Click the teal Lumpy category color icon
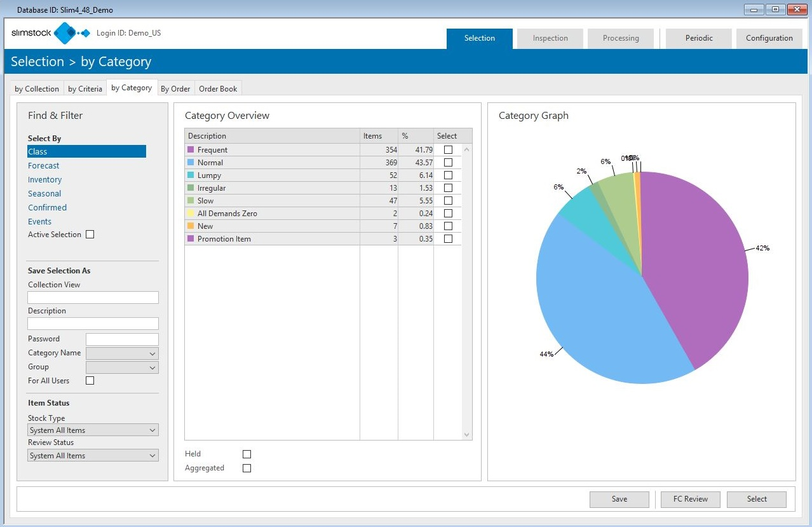The image size is (812, 527). pos(190,175)
